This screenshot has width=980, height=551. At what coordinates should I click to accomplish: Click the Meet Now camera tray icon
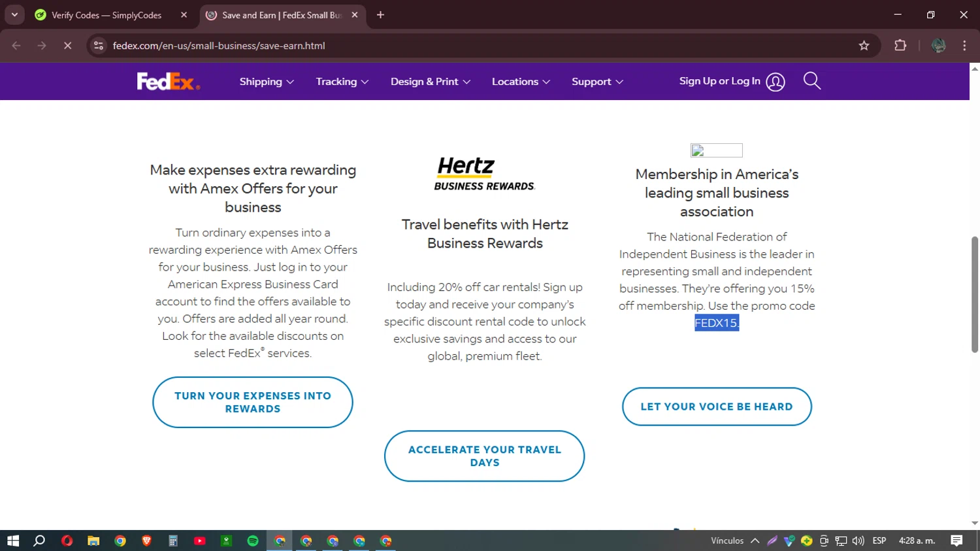pyautogui.click(x=824, y=541)
